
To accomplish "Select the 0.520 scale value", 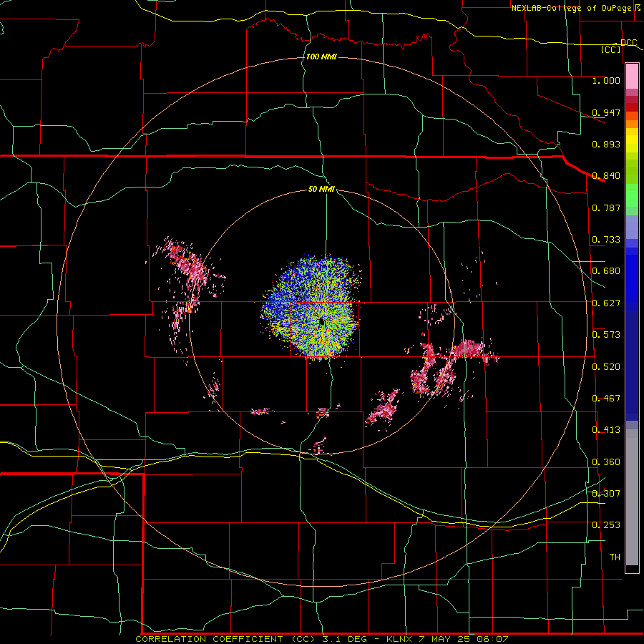I will (x=606, y=367).
